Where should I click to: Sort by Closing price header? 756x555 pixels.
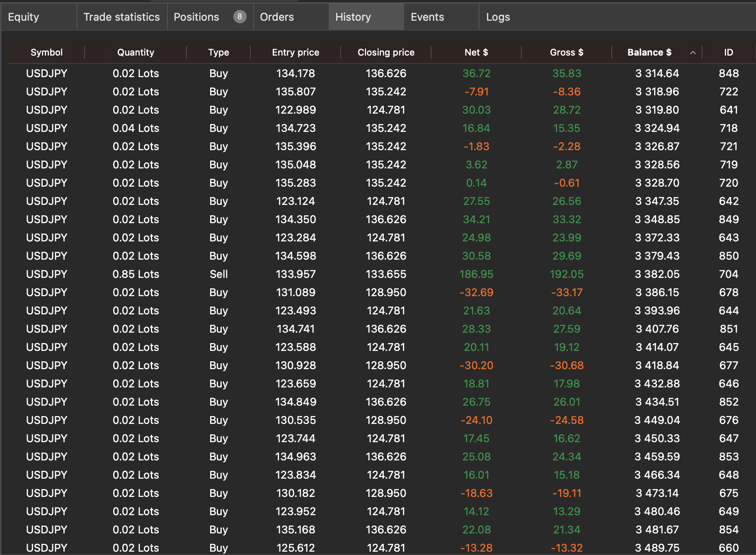click(386, 53)
